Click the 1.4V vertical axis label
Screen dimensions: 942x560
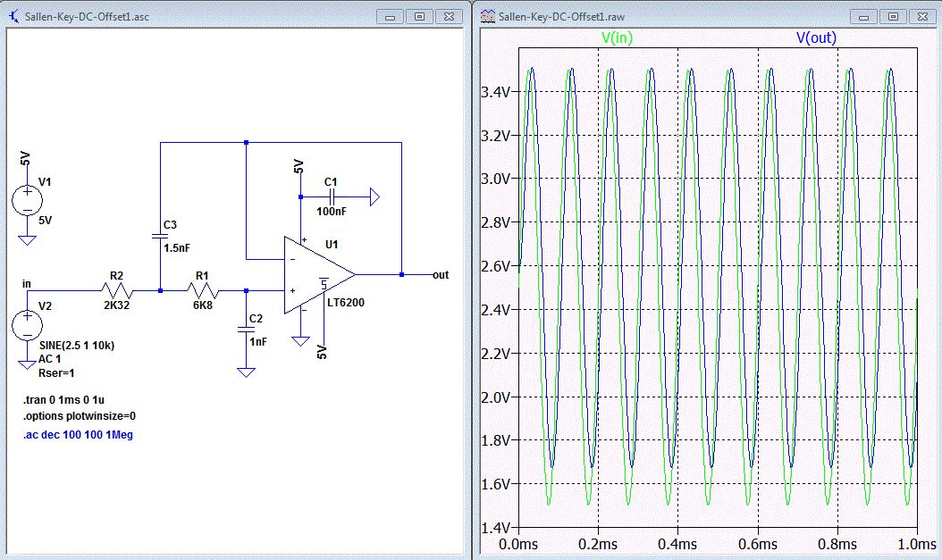coord(496,528)
